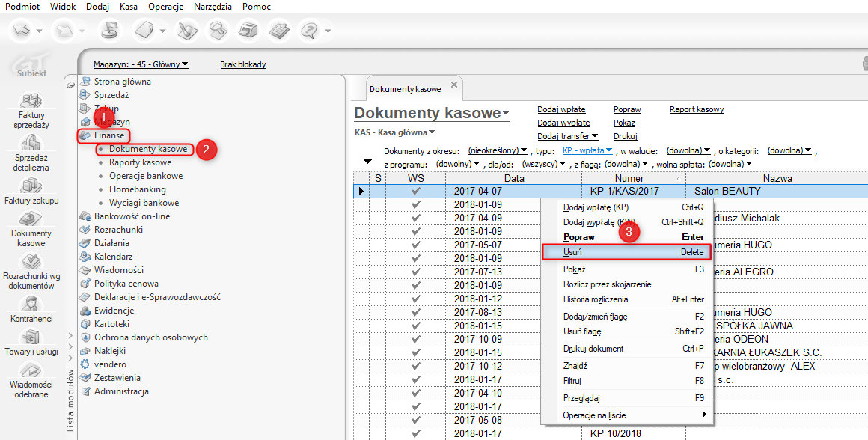Click Dodaj wpłatę link
The width and height of the screenshot is (868, 440).
pos(561,109)
